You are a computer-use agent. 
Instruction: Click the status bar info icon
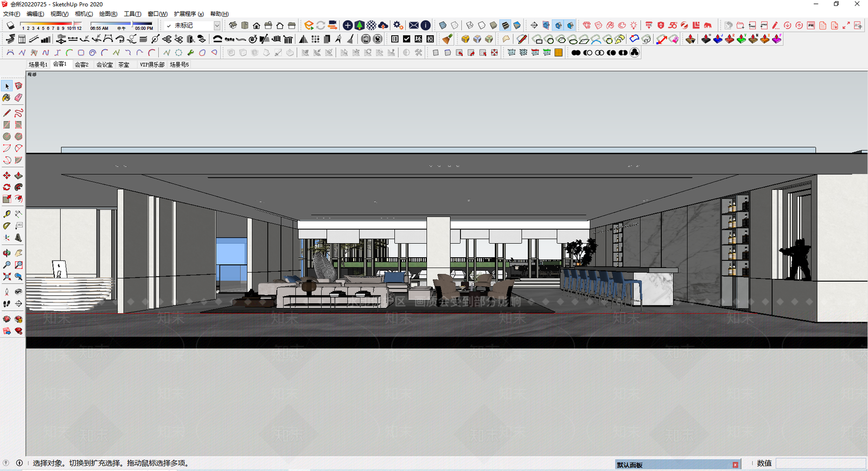point(19,463)
